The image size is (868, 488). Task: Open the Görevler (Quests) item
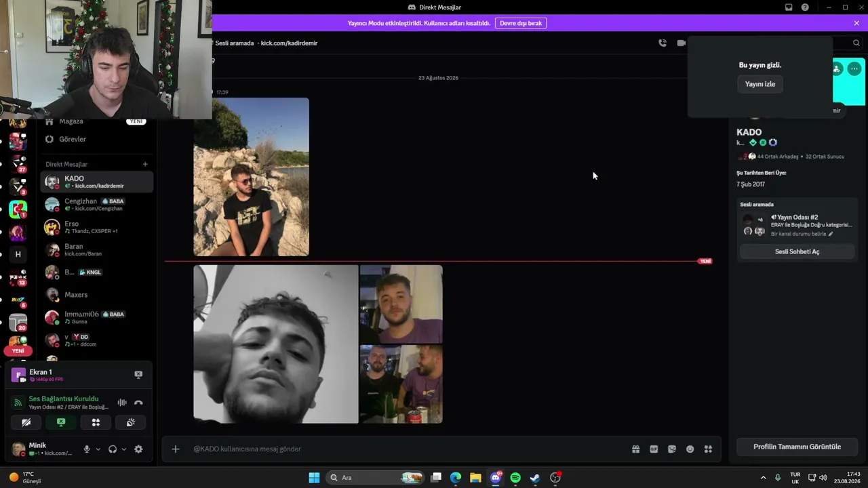click(96, 139)
